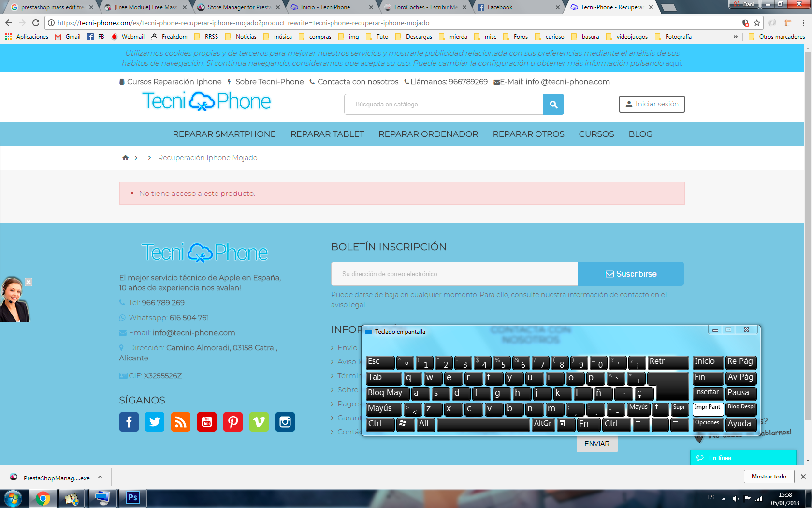Screen dimensions: 812x508
Task: Open the 'En línea' chat widget
Action: tap(743, 458)
